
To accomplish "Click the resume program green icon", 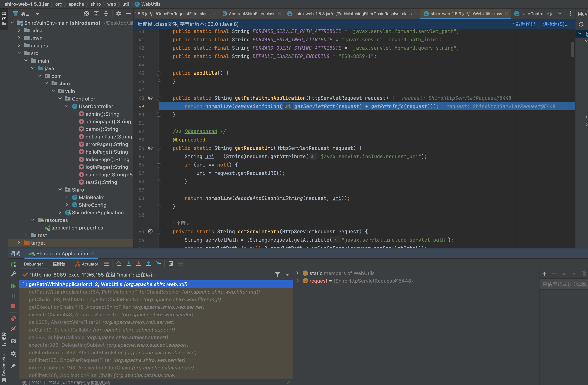I will pyautogui.click(x=13, y=286).
